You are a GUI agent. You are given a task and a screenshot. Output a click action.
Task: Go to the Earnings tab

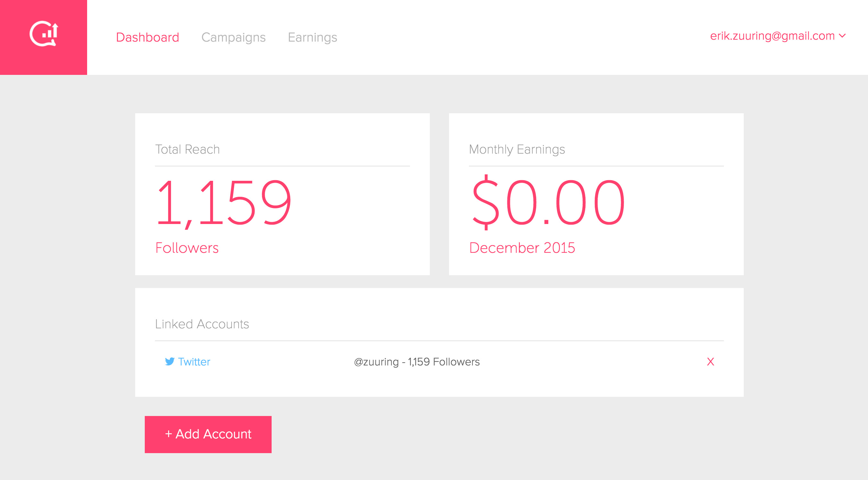[312, 37]
